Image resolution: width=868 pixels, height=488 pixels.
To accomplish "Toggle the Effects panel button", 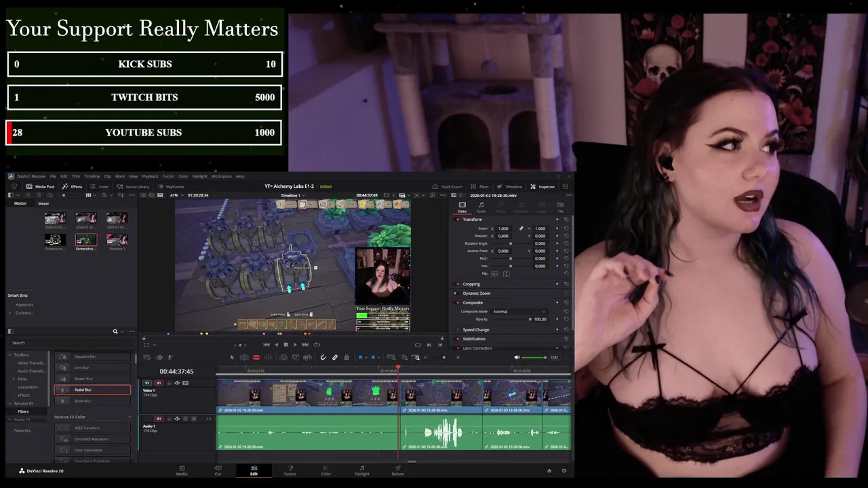I will [x=73, y=186].
